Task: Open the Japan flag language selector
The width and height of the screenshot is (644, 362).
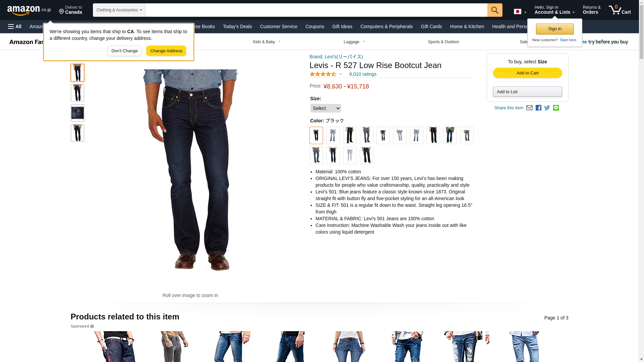Action: coord(520,12)
